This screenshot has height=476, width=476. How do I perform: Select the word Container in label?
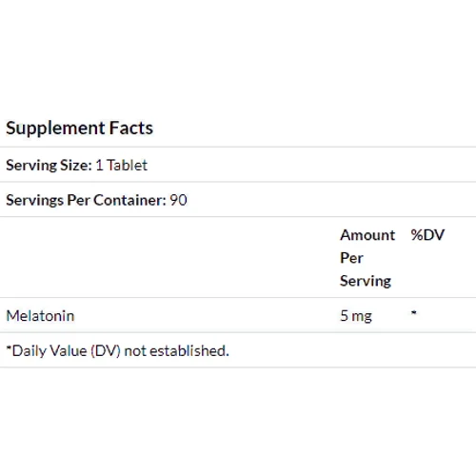[129, 200]
